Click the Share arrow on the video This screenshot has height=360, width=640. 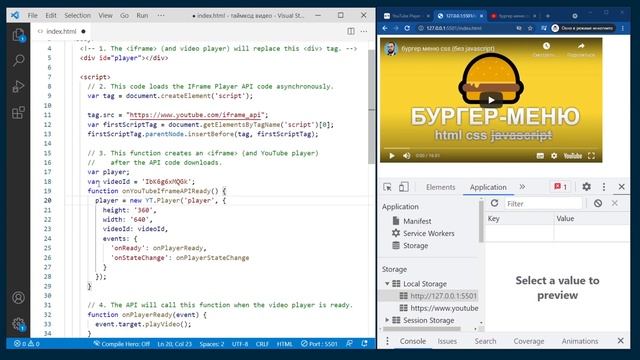tap(581, 46)
